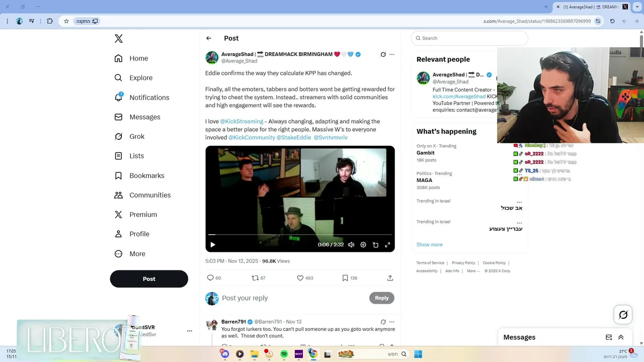Toggle picture-in-picture for the video
This screenshot has width=644, height=362.
point(375,245)
